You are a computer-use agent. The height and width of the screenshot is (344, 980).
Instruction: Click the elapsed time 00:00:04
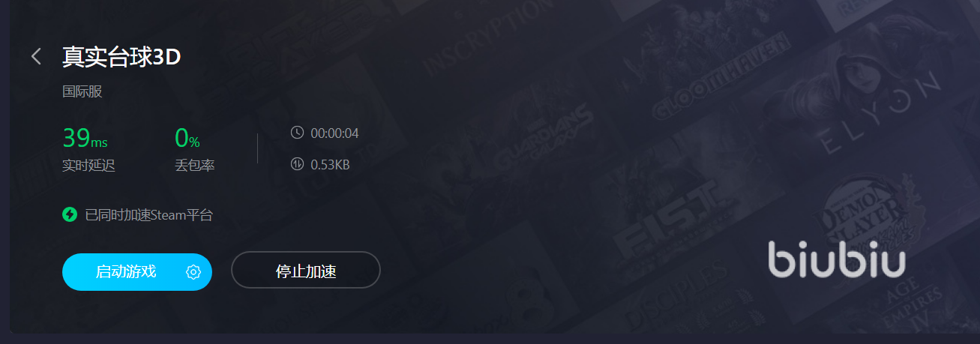334,133
